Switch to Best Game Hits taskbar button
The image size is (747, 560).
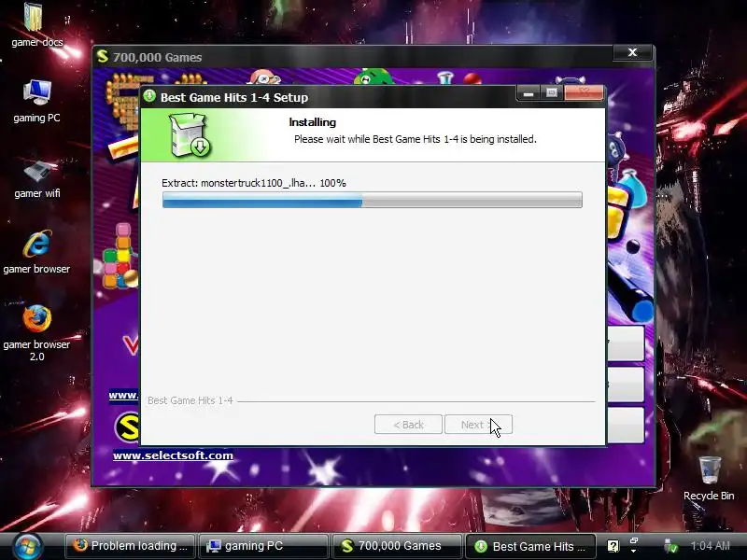530,546
